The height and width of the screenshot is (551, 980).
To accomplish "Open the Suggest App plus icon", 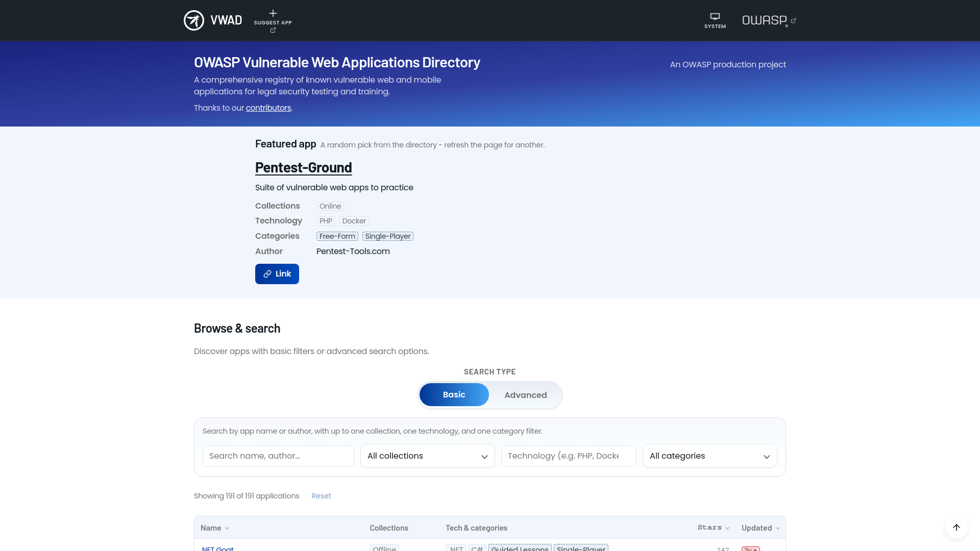I will [x=273, y=14].
